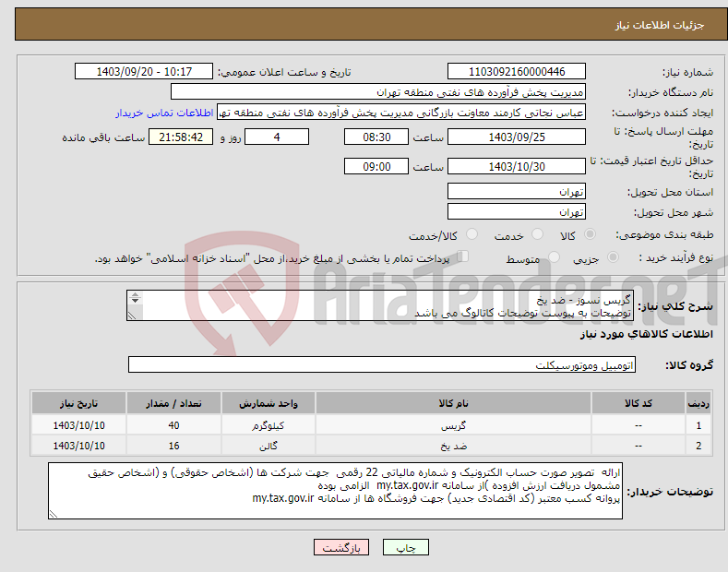Click the quantity cell showing 16
The image size is (728, 572).
tap(173, 446)
